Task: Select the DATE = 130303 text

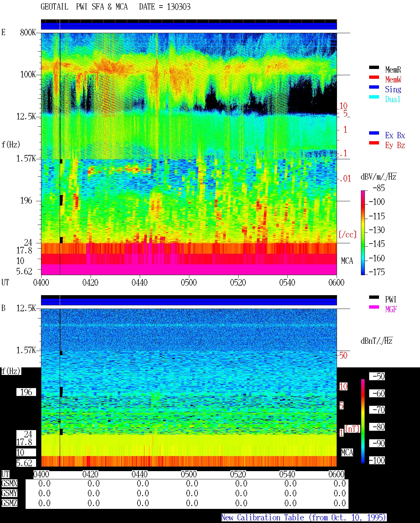Action: tap(165, 7)
